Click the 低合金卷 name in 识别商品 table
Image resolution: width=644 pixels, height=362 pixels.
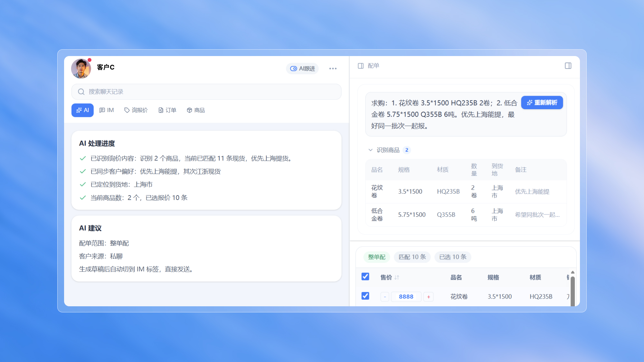(377, 215)
